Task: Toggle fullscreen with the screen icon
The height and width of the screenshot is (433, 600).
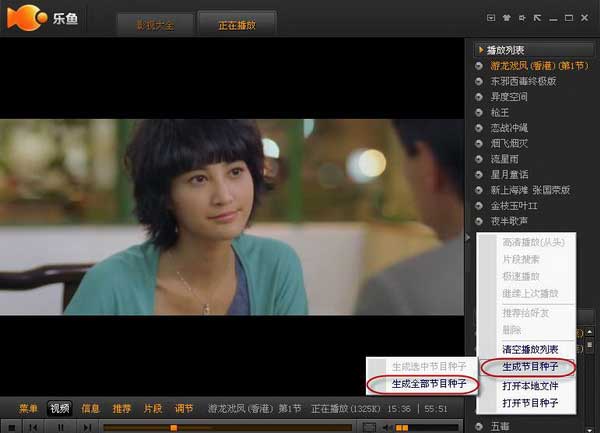Action: pyautogui.click(x=369, y=427)
